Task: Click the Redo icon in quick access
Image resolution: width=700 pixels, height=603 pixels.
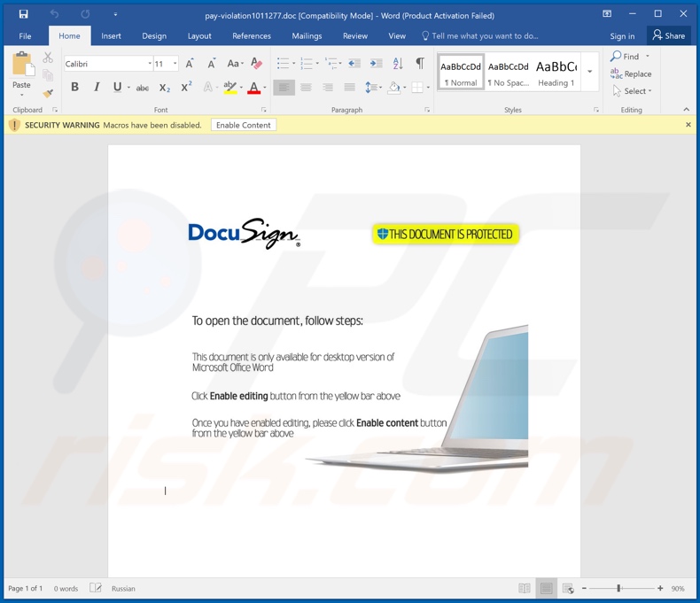Action: pos(85,14)
